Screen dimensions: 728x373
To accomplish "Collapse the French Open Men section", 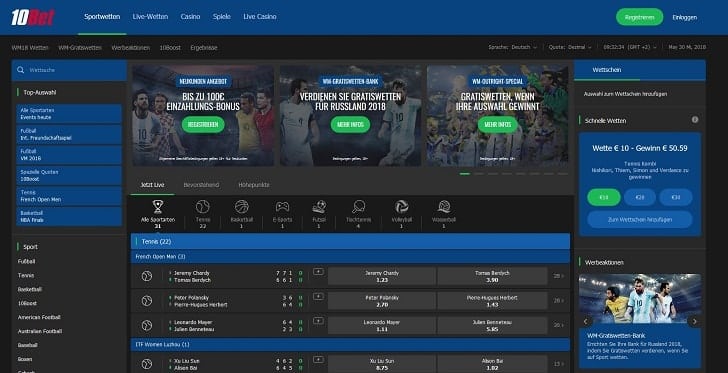I will [351, 256].
